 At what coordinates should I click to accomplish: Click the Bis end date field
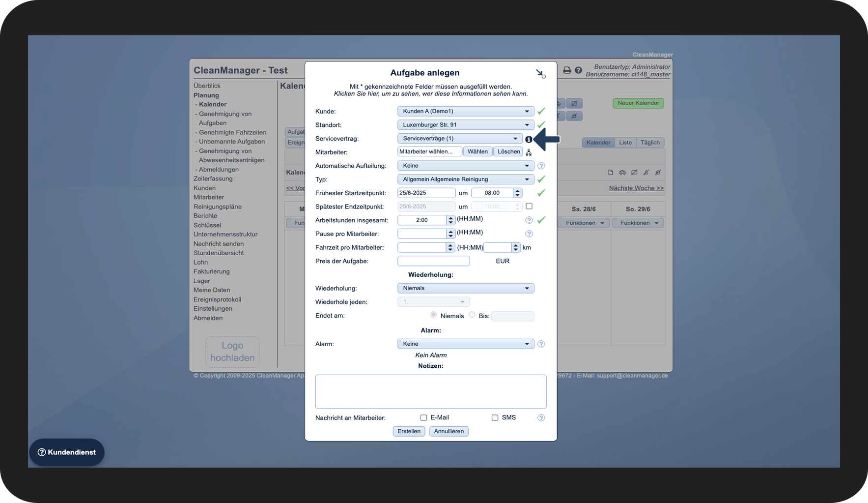513,316
